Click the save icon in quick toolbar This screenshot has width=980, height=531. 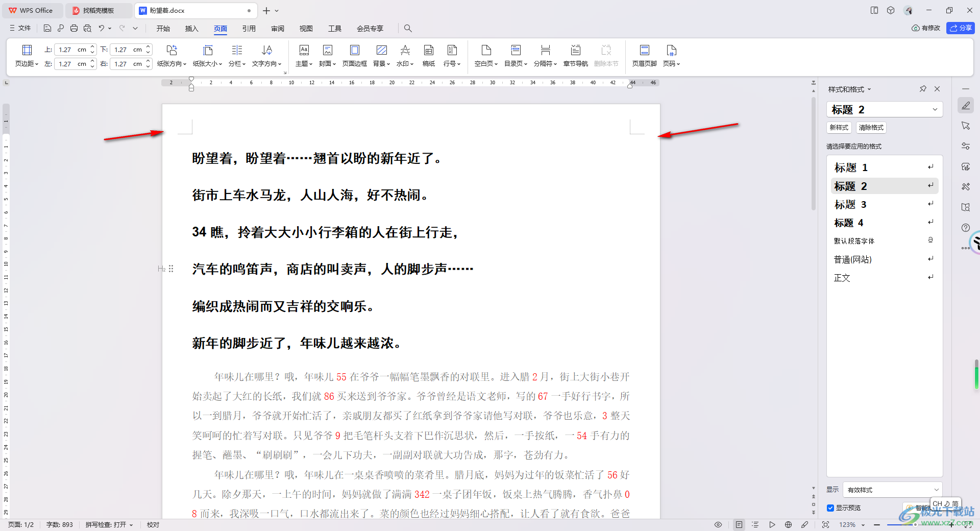point(47,28)
